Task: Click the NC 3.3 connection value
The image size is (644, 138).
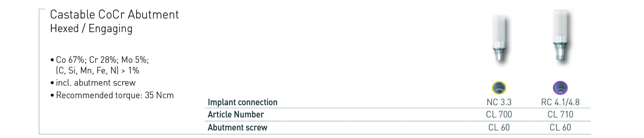Action: pos(499,102)
